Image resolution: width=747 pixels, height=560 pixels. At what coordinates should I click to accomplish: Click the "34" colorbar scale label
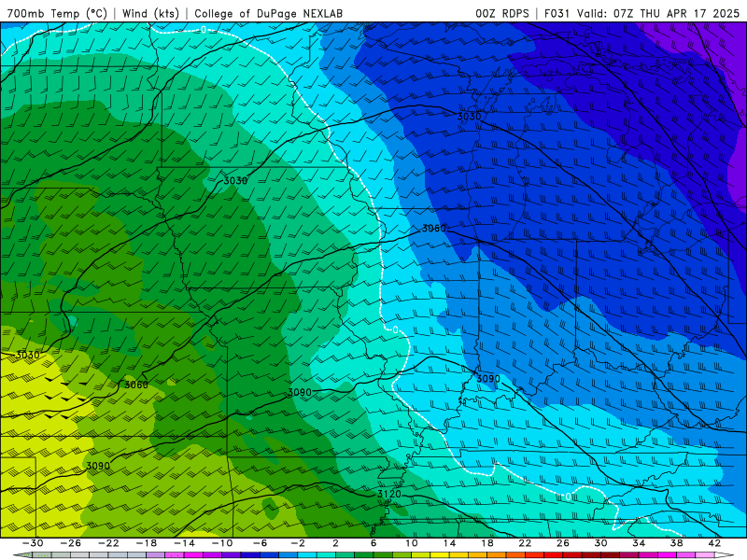(x=639, y=543)
